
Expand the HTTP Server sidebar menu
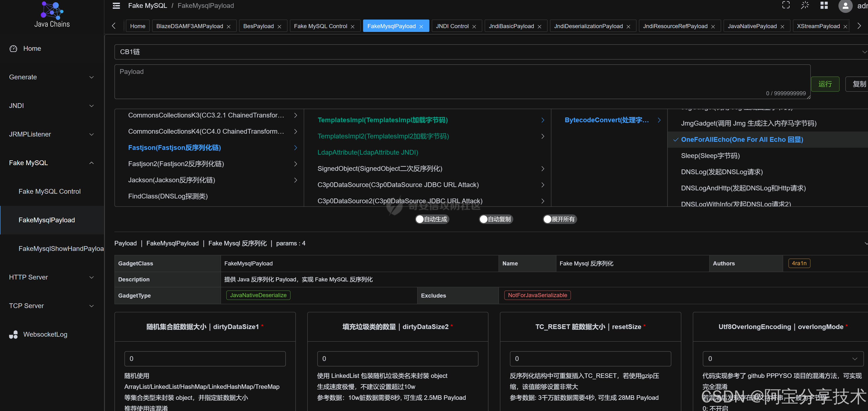click(x=52, y=277)
